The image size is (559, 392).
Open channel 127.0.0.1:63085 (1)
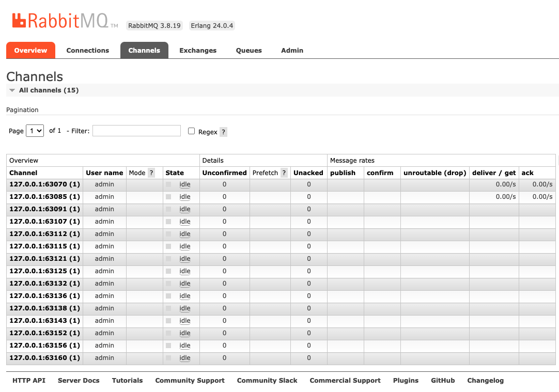pyautogui.click(x=44, y=197)
